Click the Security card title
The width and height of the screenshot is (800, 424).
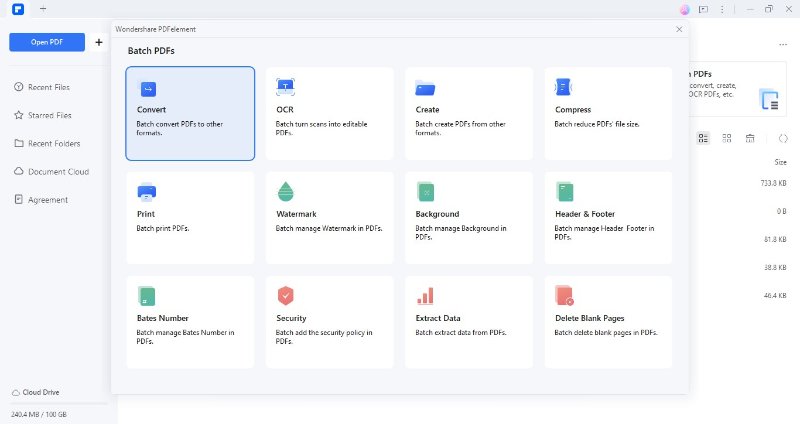(x=291, y=318)
